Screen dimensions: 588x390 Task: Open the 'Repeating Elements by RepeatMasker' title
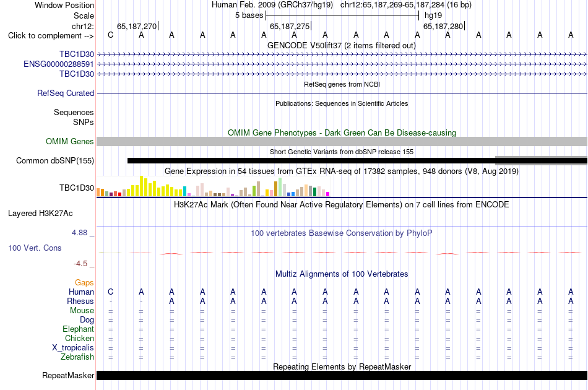342,366
